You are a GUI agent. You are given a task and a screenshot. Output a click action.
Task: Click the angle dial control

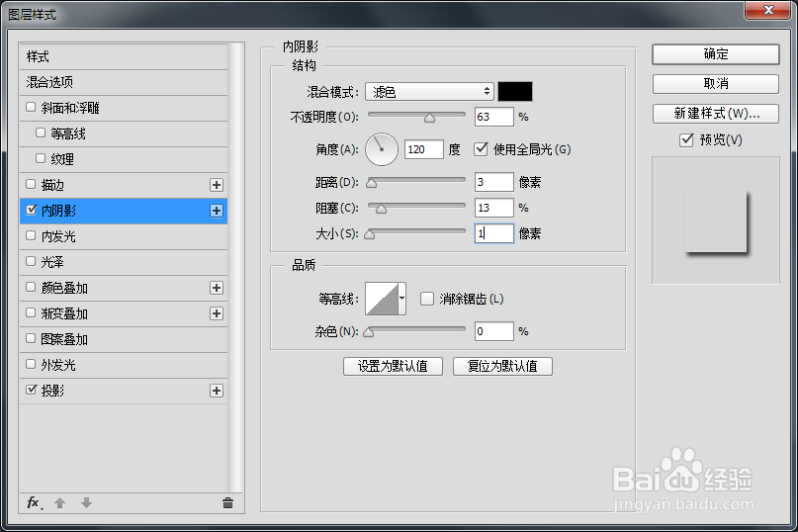[x=381, y=149]
